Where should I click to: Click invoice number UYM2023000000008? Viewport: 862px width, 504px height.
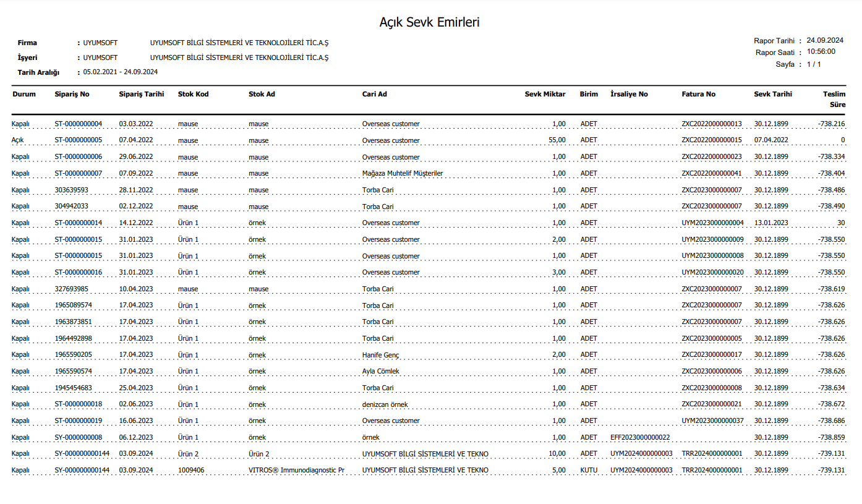point(712,256)
